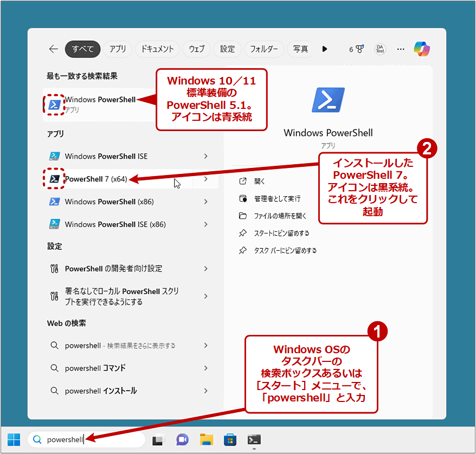Open the three-dot more options menu
476x454 pixels.
[401, 49]
